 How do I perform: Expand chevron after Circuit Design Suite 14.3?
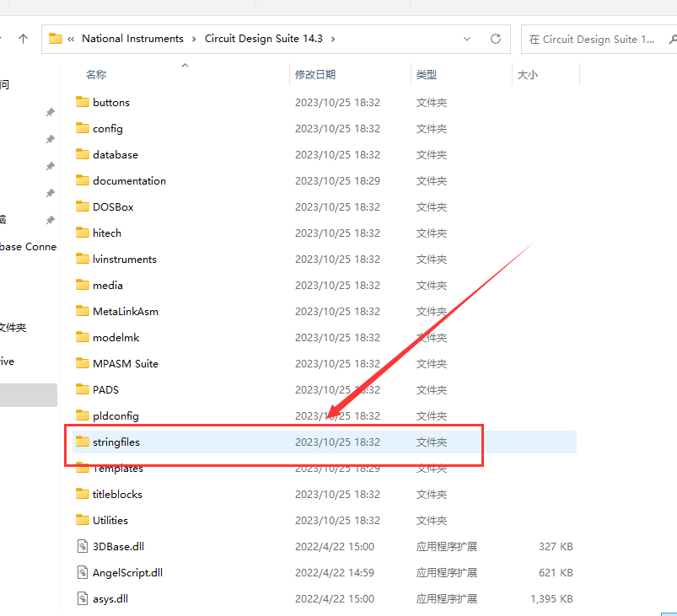(333, 39)
